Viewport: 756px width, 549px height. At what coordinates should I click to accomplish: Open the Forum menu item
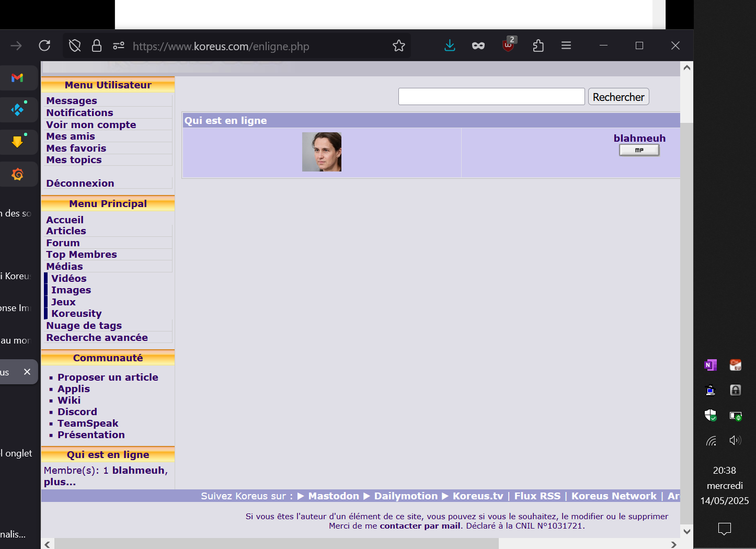[63, 243]
